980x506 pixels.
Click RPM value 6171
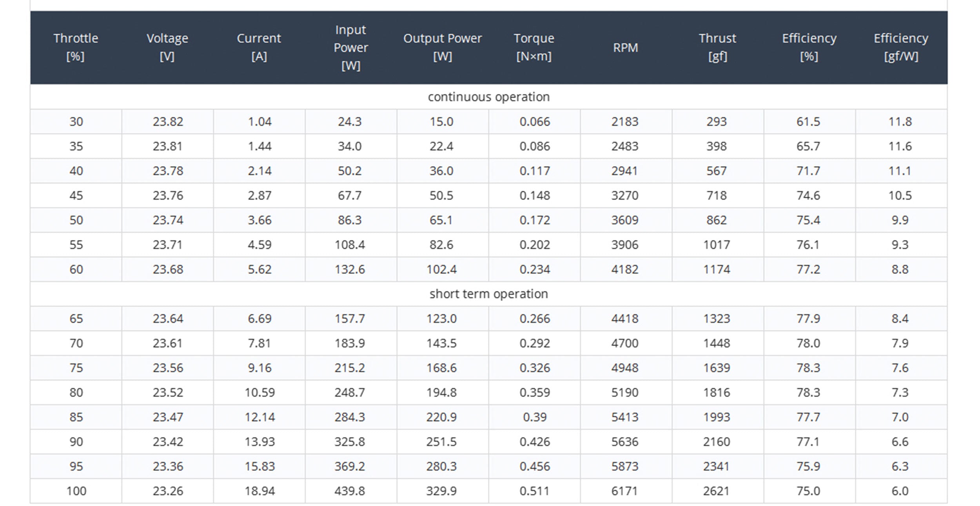625,491
